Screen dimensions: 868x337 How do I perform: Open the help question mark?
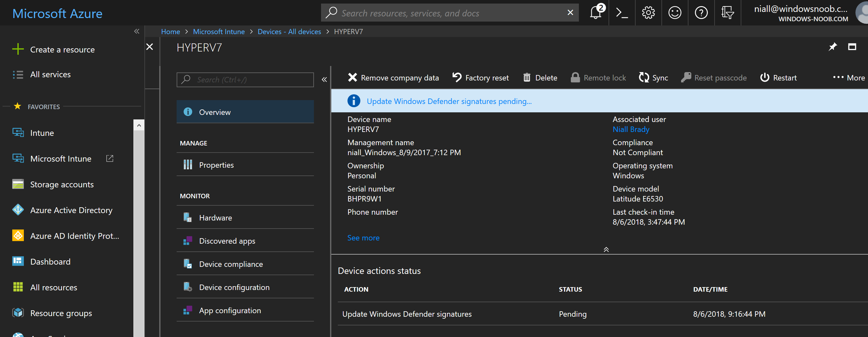[x=701, y=13]
